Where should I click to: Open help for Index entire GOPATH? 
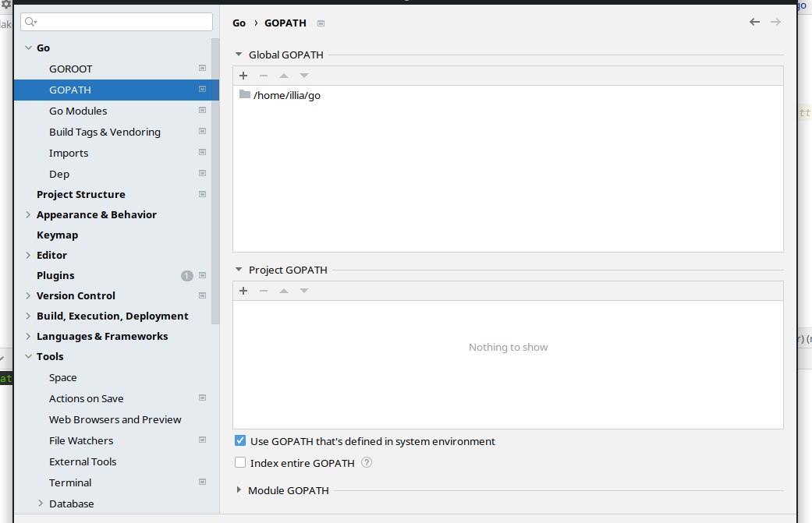[367, 462]
